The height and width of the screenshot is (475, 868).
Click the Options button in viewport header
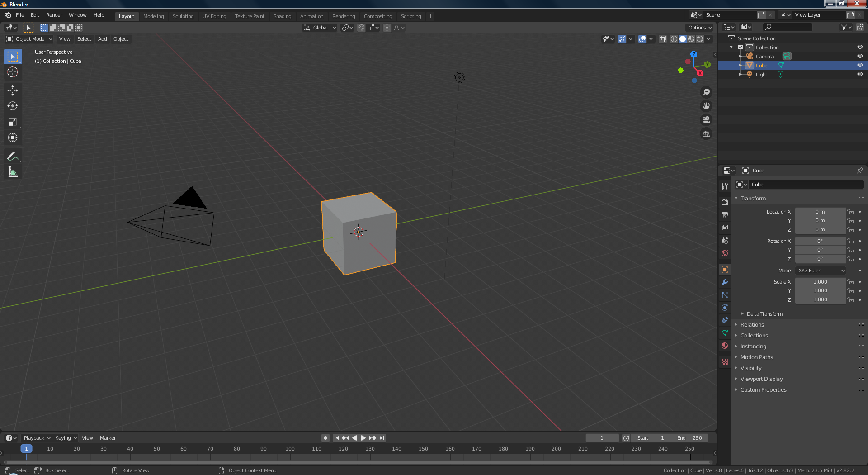click(x=699, y=28)
